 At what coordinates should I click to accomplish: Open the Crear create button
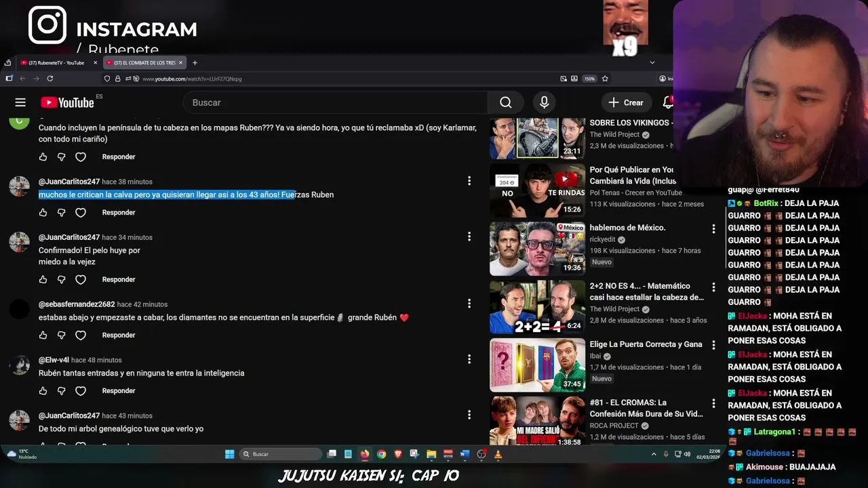(x=626, y=102)
